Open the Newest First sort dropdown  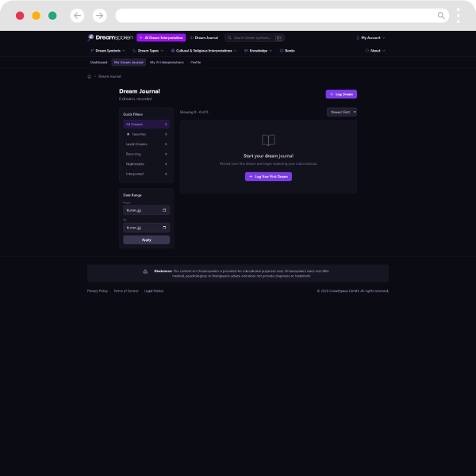[x=342, y=112]
